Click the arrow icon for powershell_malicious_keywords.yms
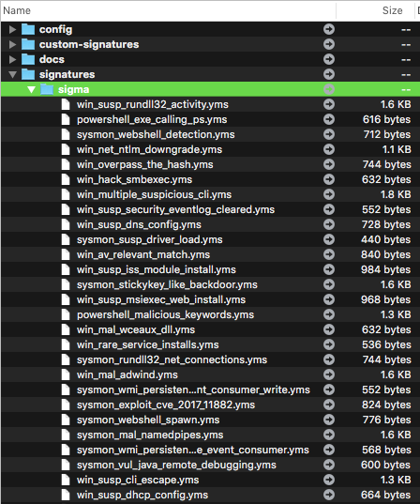 tap(329, 314)
